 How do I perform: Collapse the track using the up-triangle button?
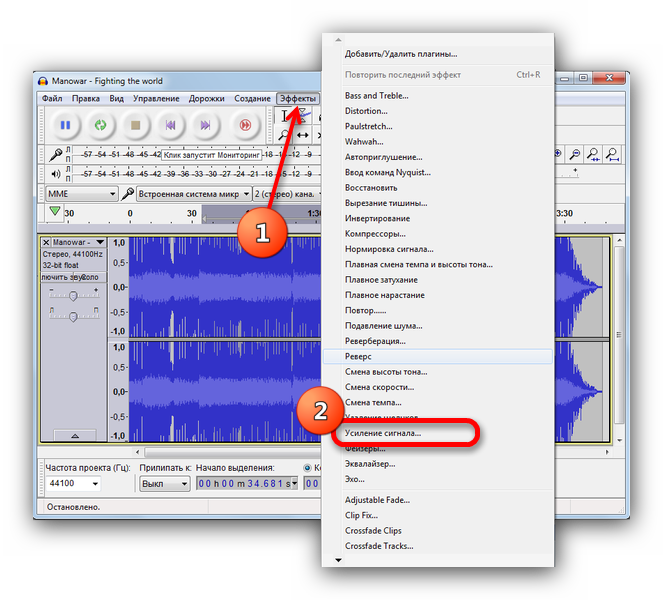point(75,436)
